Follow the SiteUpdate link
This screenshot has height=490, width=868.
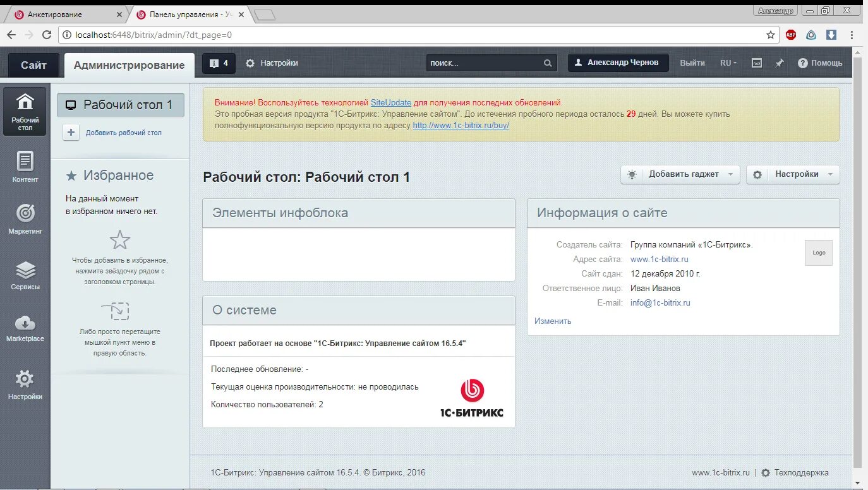click(x=391, y=102)
